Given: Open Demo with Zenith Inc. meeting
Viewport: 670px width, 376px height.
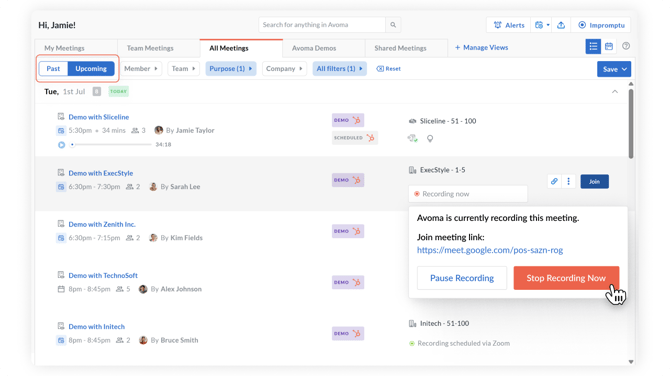Looking at the screenshot, I should click(102, 224).
